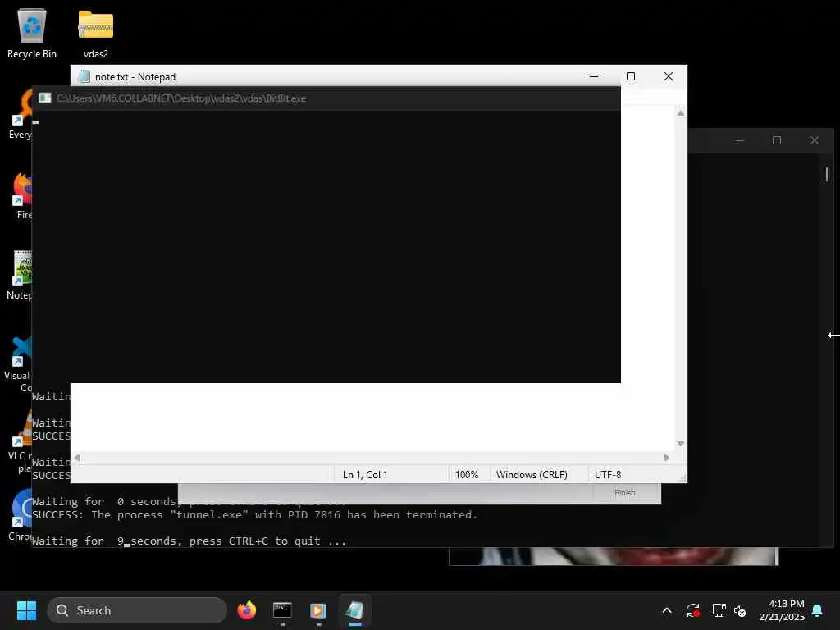This screenshot has height=630, width=840.
Task: Open Firefox from the taskbar
Action: pos(246,610)
